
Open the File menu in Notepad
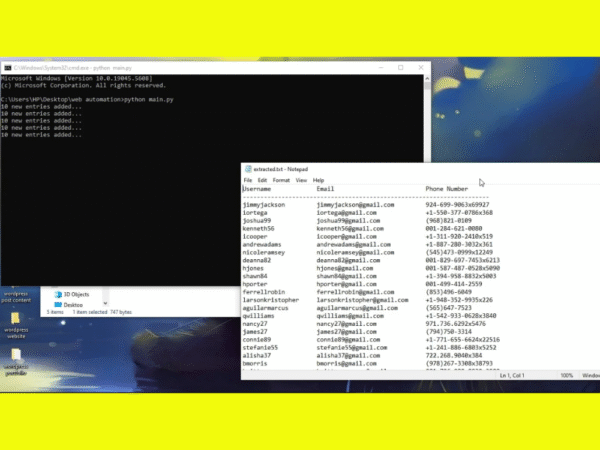[x=248, y=180]
